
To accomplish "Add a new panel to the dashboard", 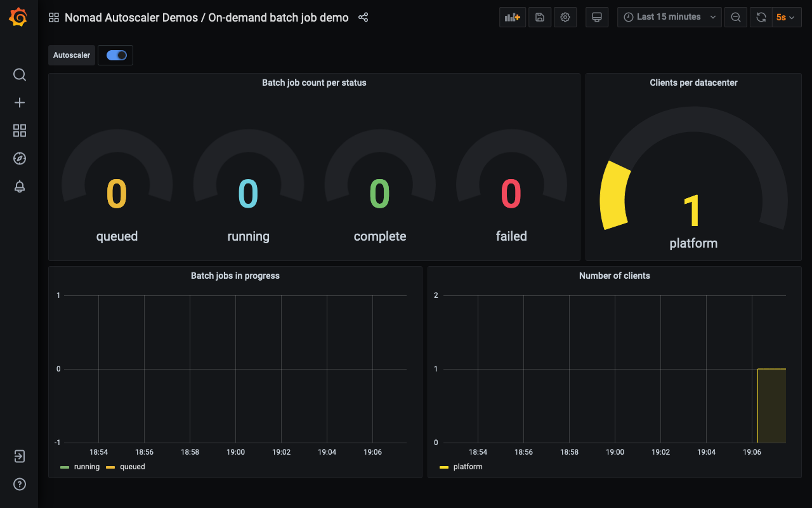I will [513, 17].
